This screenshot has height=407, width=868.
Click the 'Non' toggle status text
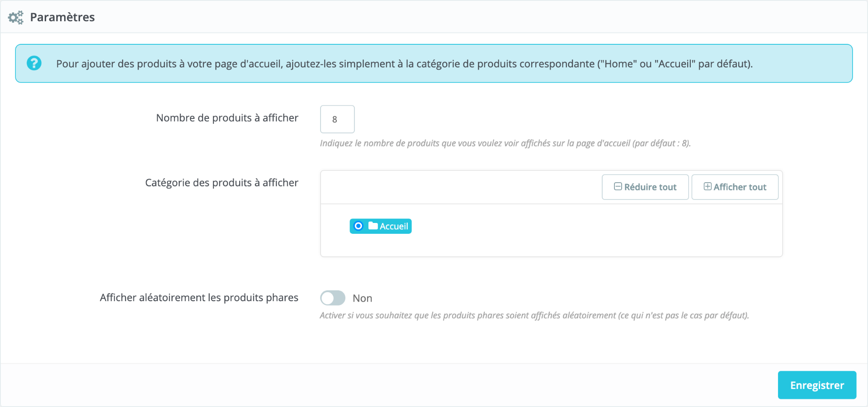pos(363,298)
